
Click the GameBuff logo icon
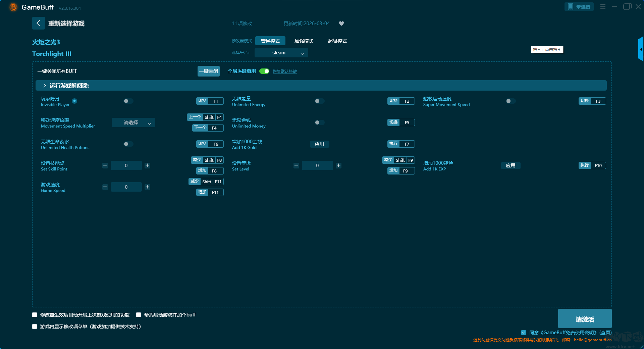click(x=13, y=7)
